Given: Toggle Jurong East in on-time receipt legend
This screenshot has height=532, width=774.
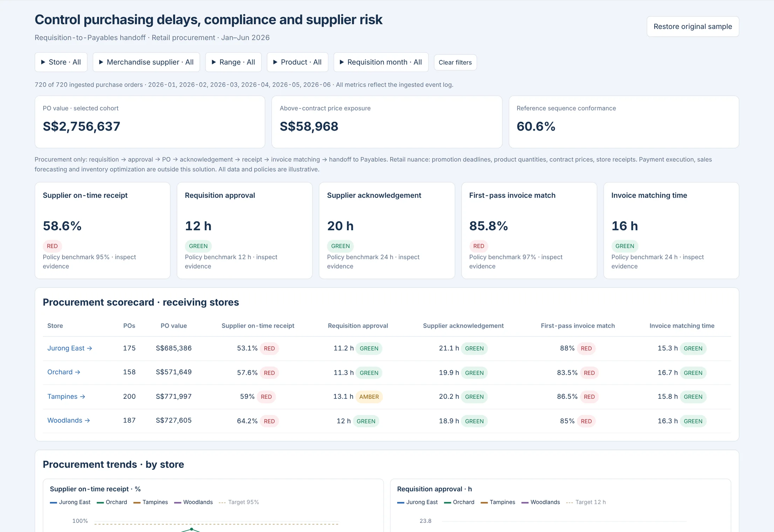Looking at the screenshot, I should coord(70,502).
